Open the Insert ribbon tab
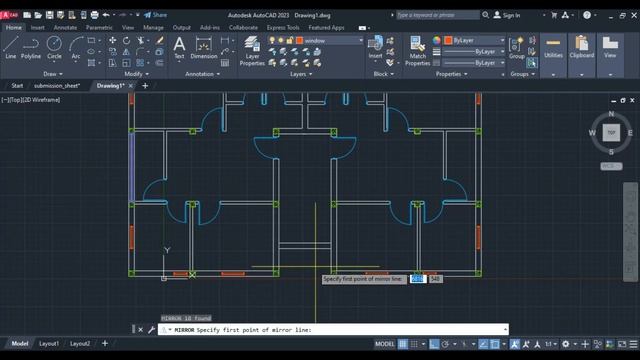Screen dimensions: 640x360 click(38, 27)
